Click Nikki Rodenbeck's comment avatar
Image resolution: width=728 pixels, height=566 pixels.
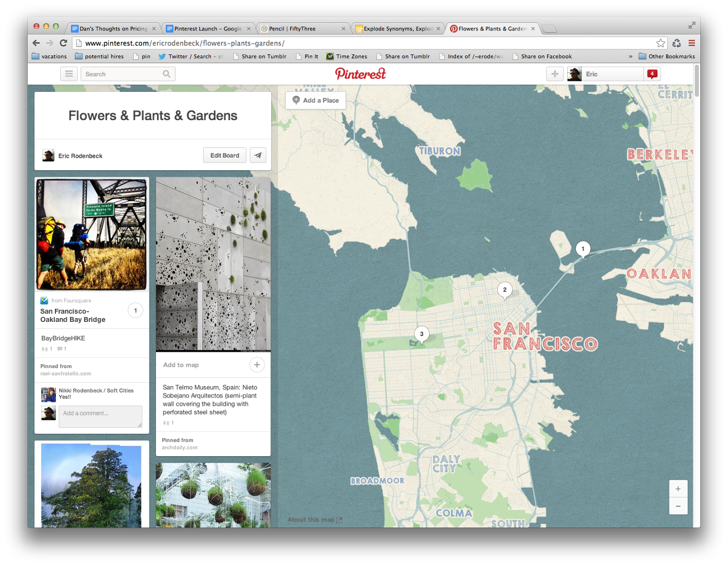(48, 394)
